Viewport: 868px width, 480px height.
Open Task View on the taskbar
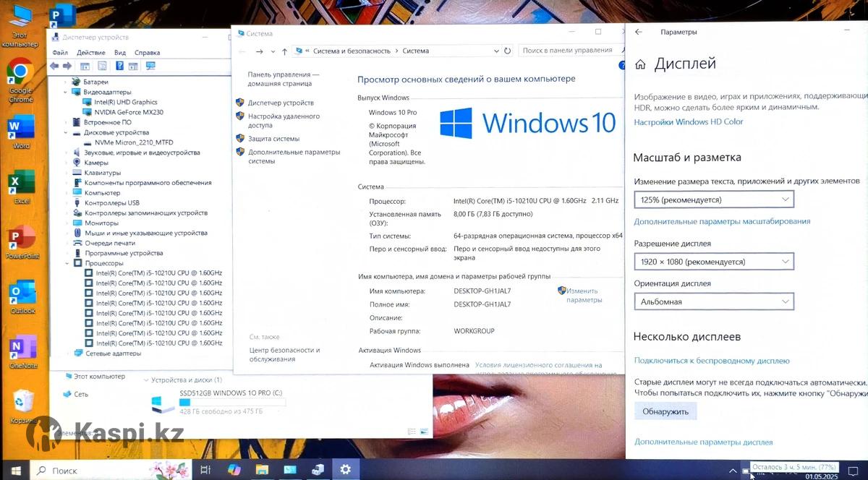coord(205,470)
